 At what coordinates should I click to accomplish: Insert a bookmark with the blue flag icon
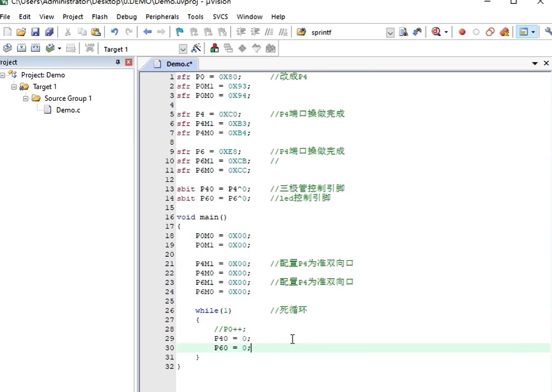pos(180,32)
